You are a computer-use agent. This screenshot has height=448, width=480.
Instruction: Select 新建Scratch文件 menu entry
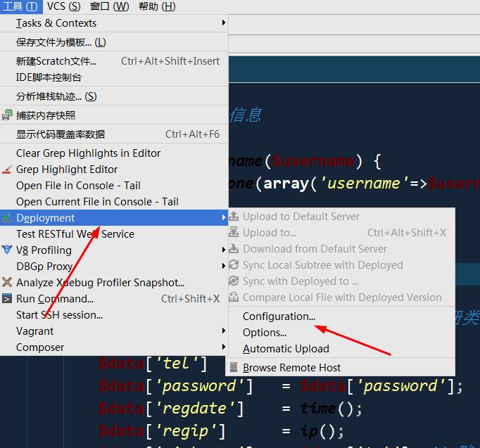click(114, 61)
